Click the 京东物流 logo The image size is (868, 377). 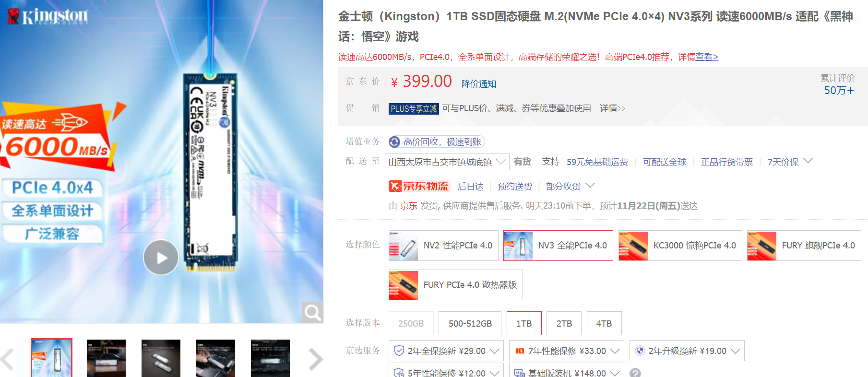pyautogui.click(x=419, y=186)
